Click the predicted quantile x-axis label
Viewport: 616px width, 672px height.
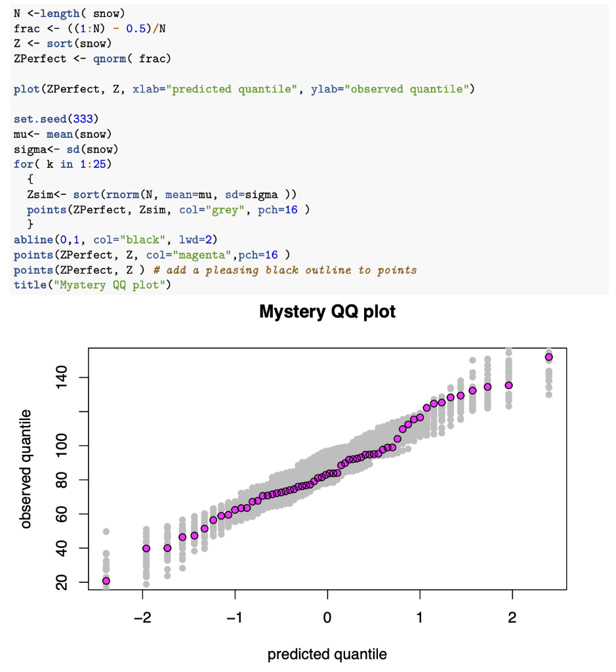pos(326,654)
